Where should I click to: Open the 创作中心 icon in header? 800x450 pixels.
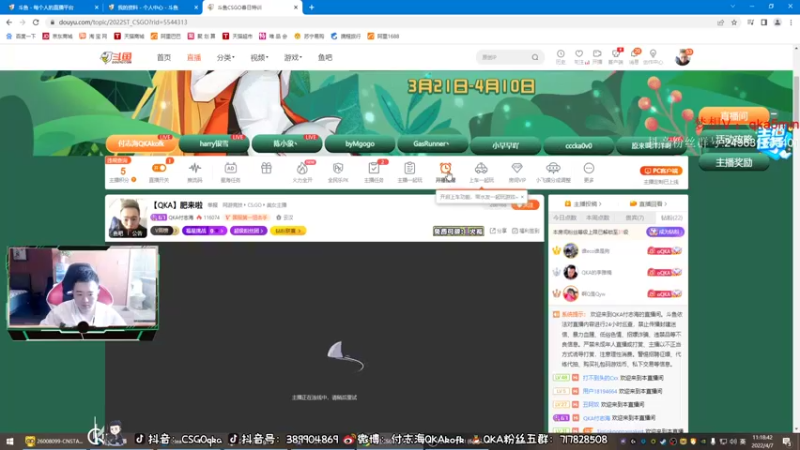[653, 54]
